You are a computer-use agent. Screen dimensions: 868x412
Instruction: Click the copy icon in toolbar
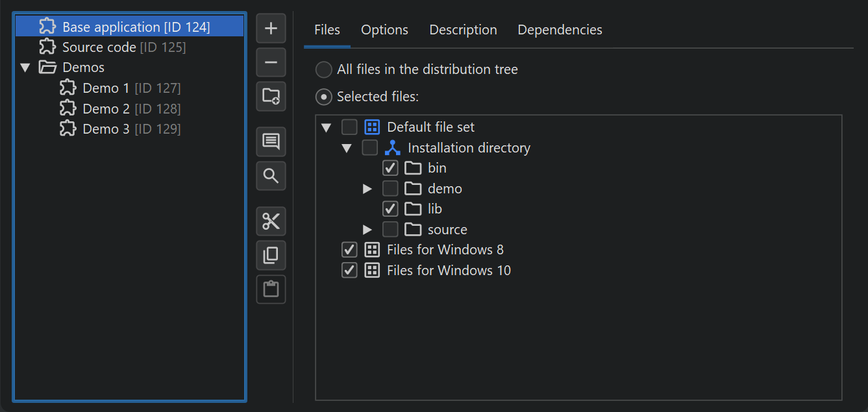coord(271,256)
